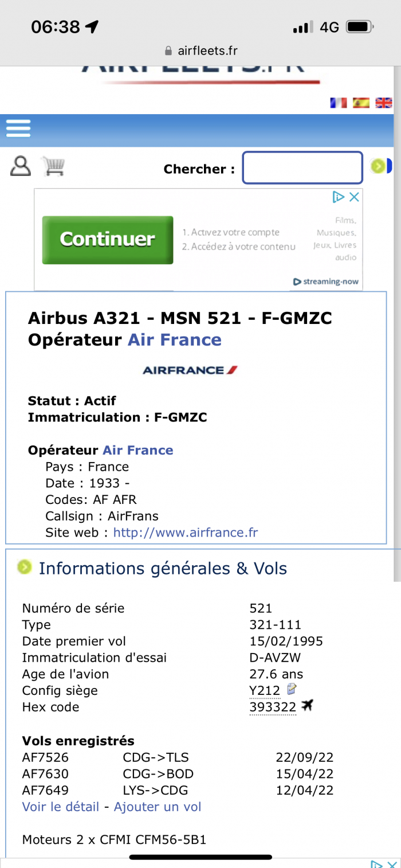The image size is (401, 868).
Task: Close the ad with the X icon
Action: 355,197
